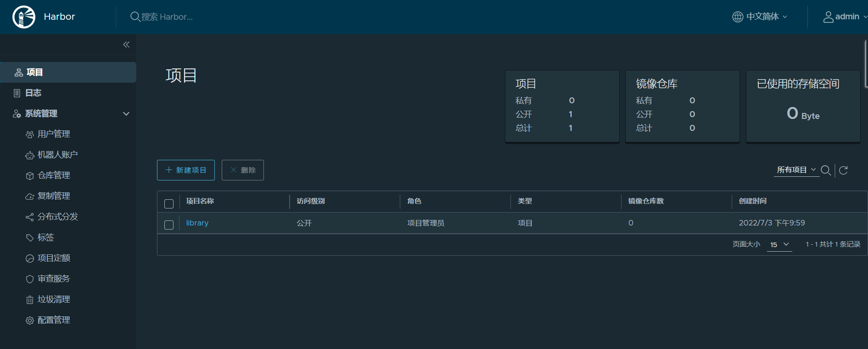This screenshot has height=349, width=868.
Task: Click the admin user avatar icon
Action: pyautogui.click(x=828, y=17)
